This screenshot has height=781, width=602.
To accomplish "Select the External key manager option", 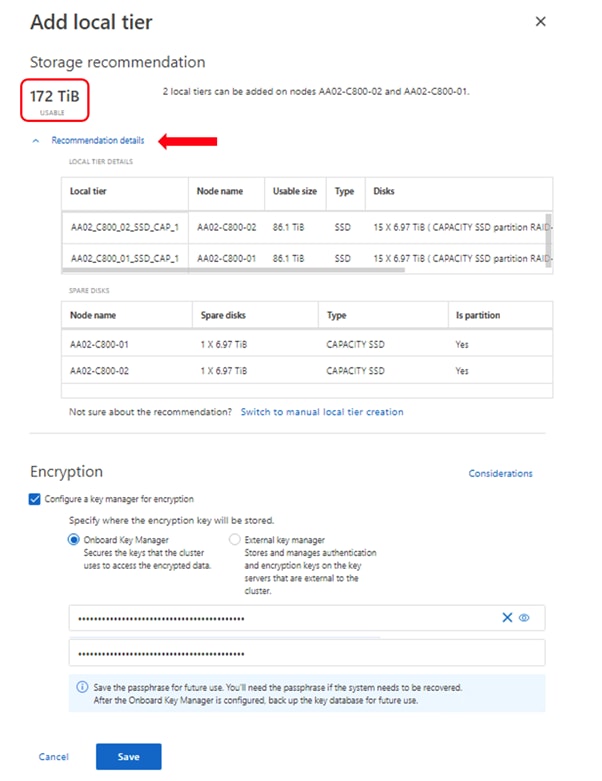I will coord(234,539).
